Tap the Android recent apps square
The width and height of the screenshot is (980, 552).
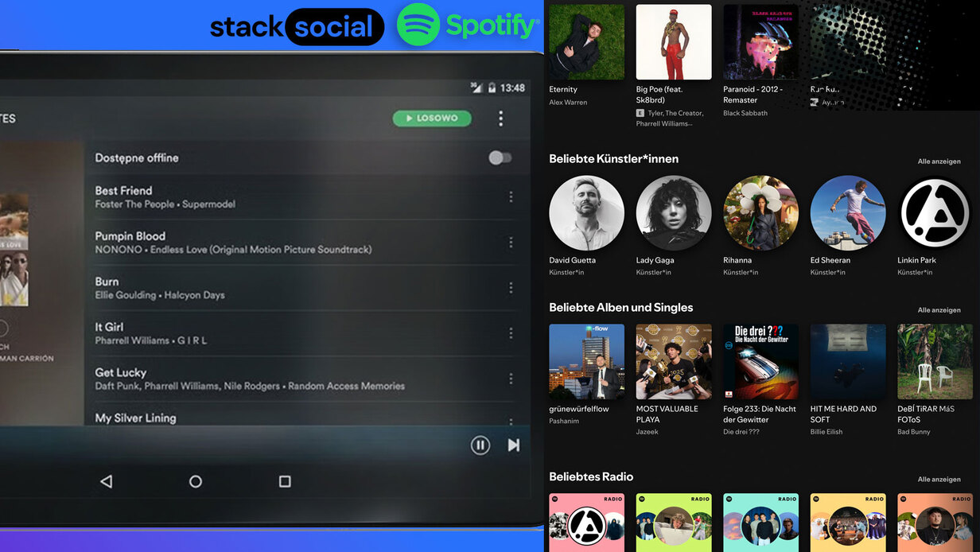[285, 481]
